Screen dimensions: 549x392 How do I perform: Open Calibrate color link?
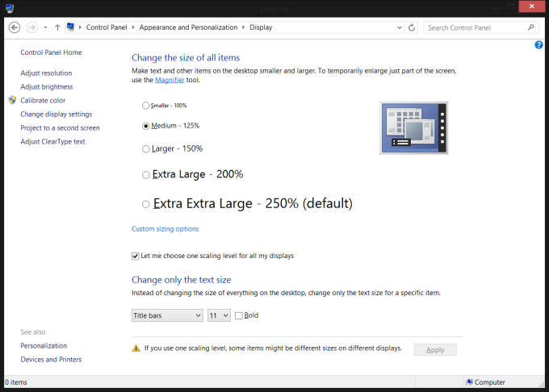pyautogui.click(x=43, y=100)
